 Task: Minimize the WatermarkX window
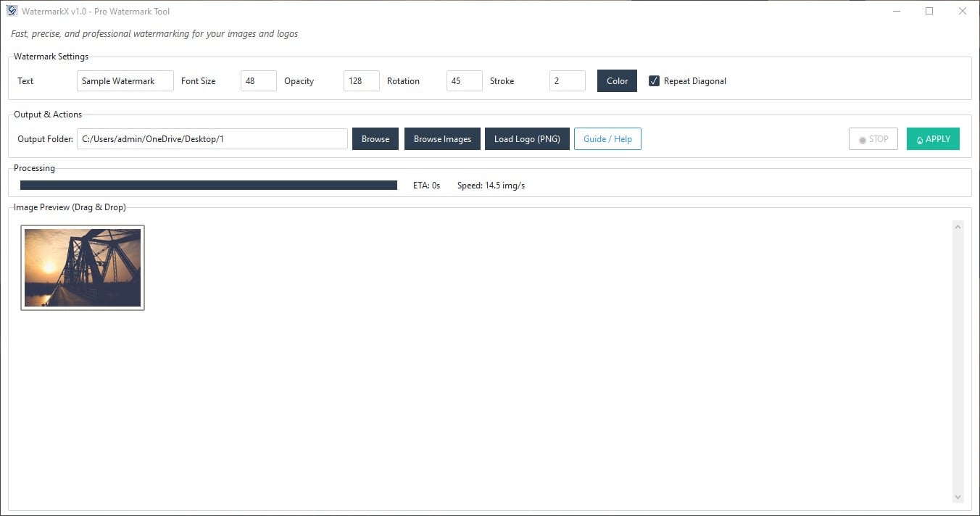click(897, 12)
